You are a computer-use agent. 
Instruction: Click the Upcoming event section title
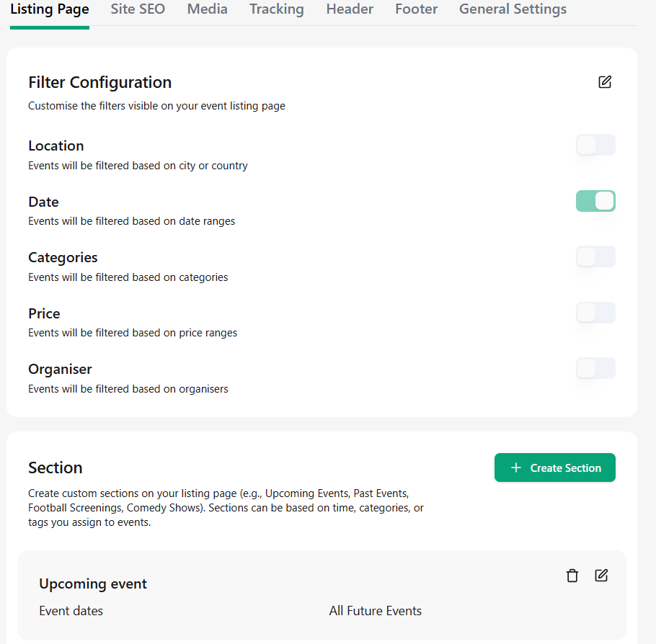tap(93, 583)
